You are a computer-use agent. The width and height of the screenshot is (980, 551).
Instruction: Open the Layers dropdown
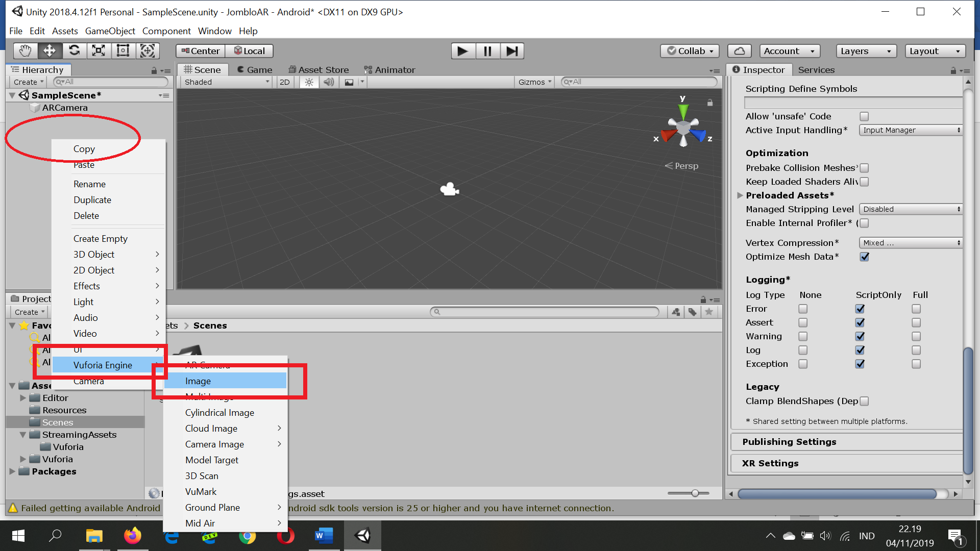coord(866,51)
